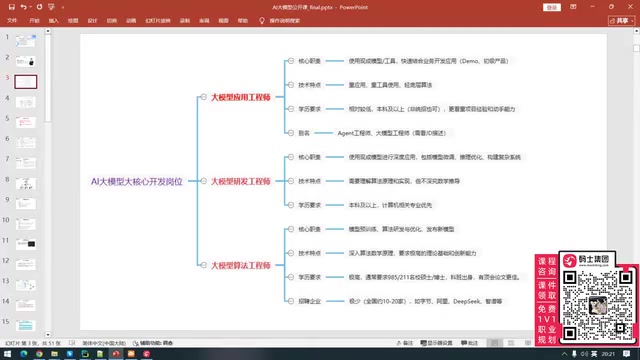
Task: Click the red heading 大模型研发工程师
Action: pos(240,181)
